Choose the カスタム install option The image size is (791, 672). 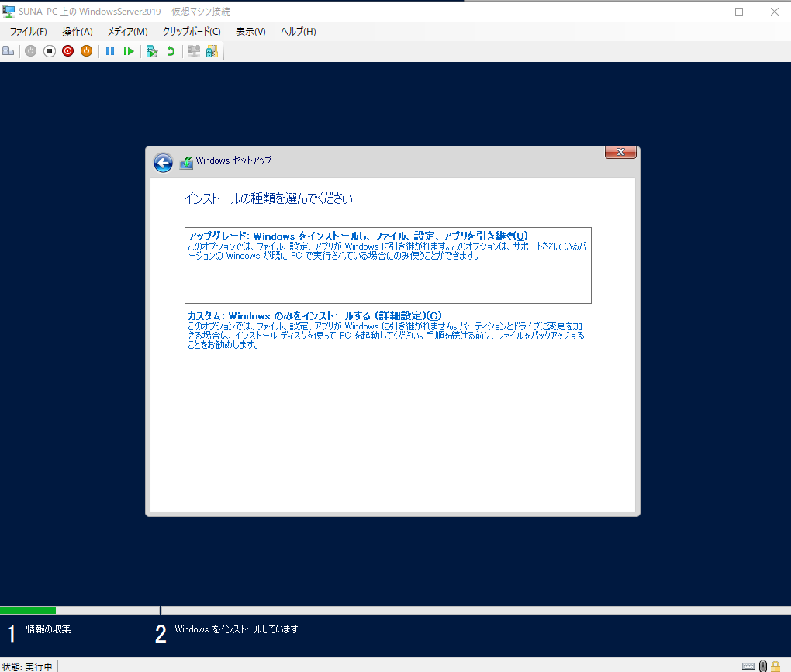click(386, 329)
